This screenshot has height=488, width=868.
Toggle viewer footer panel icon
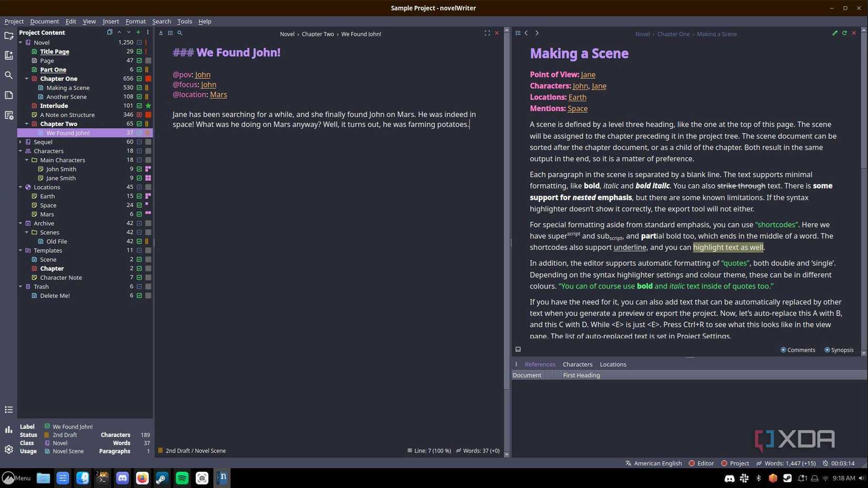click(x=518, y=350)
